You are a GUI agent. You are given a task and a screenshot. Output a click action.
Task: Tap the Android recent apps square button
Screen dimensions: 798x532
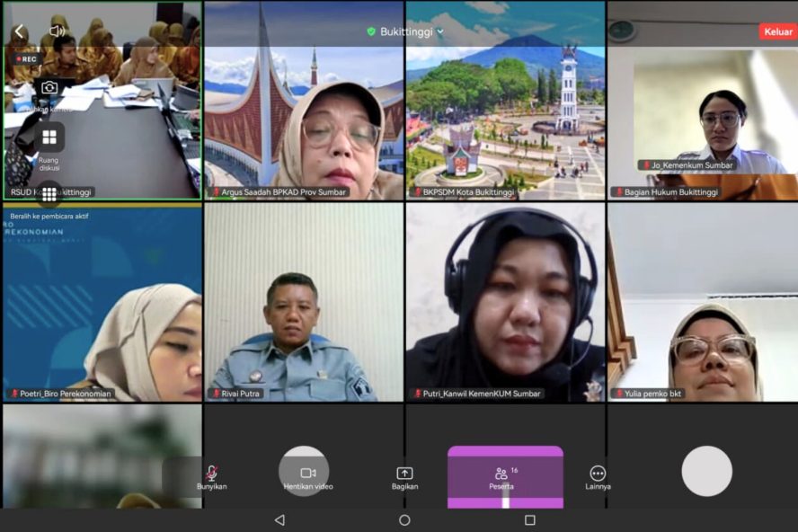[529, 520]
